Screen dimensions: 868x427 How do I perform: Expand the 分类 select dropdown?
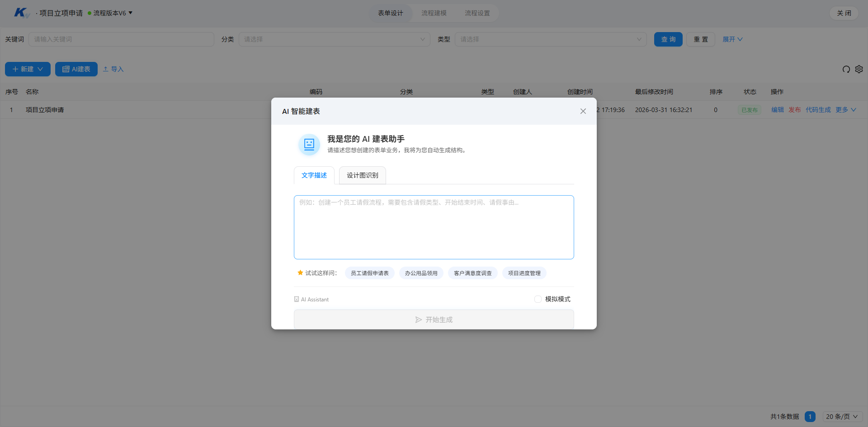click(x=335, y=39)
